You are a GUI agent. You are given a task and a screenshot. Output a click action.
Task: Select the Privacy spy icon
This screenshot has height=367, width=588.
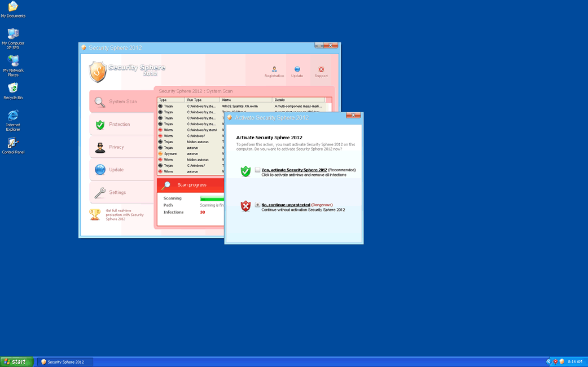coord(100,147)
